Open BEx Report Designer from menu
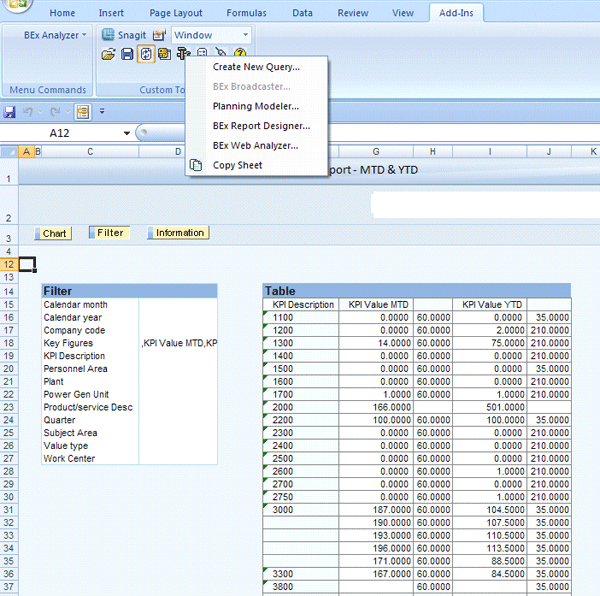The height and width of the screenshot is (596, 600). (261, 126)
